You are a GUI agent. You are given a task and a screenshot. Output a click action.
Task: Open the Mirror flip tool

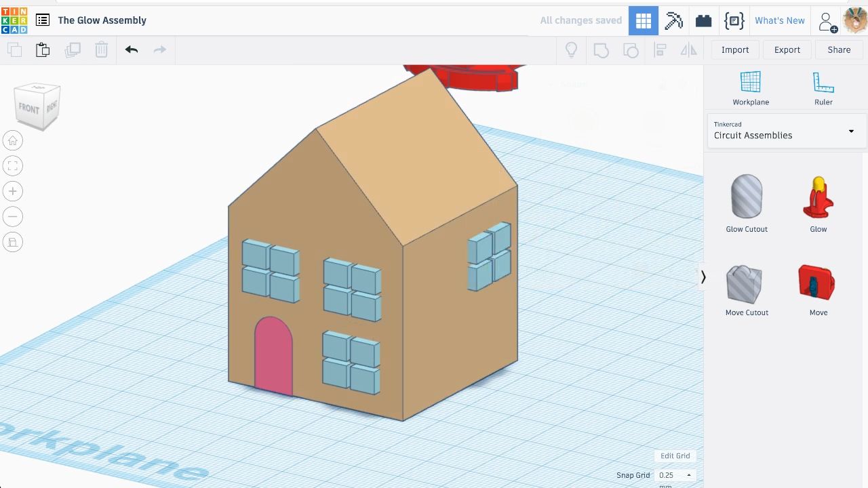click(x=688, y=49)
